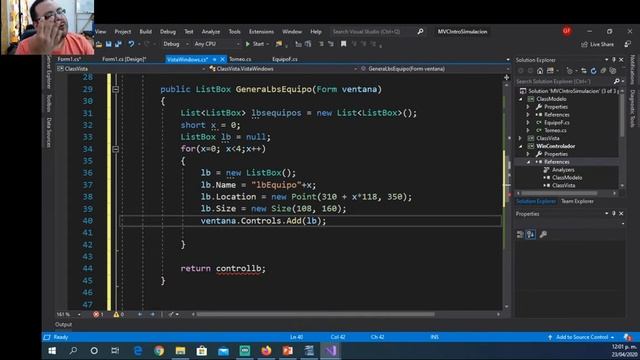Click the Solution Explorer sync active document icon

pos(584,71)
